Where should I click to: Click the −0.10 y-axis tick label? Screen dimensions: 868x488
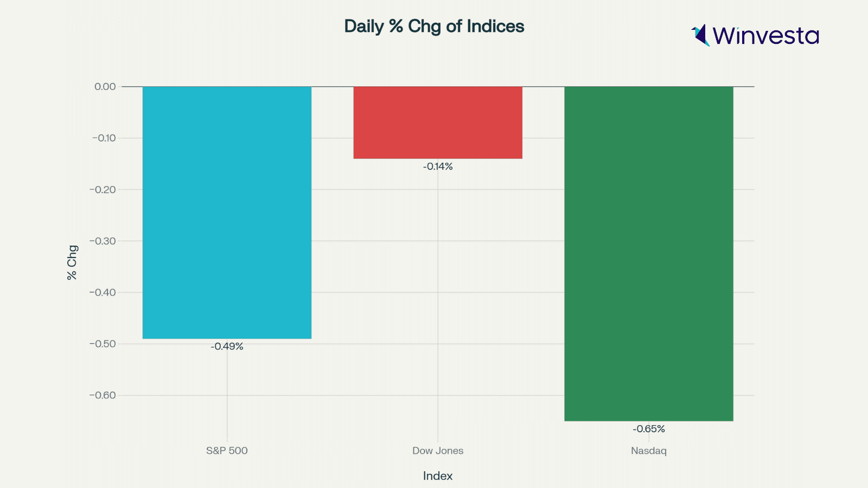click(103, 138)
